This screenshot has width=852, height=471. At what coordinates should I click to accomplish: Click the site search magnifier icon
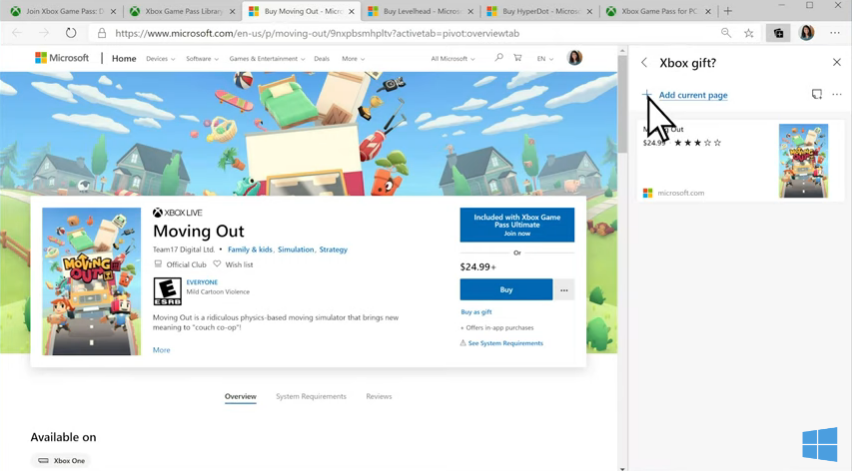[498, 58]
